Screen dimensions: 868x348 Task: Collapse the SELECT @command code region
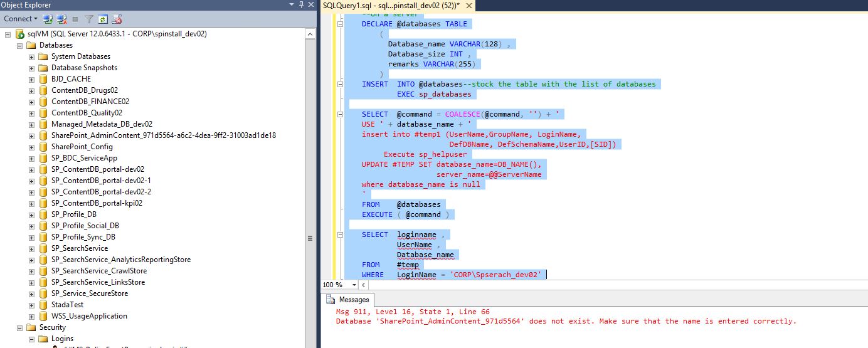click(x=341, y=114)
